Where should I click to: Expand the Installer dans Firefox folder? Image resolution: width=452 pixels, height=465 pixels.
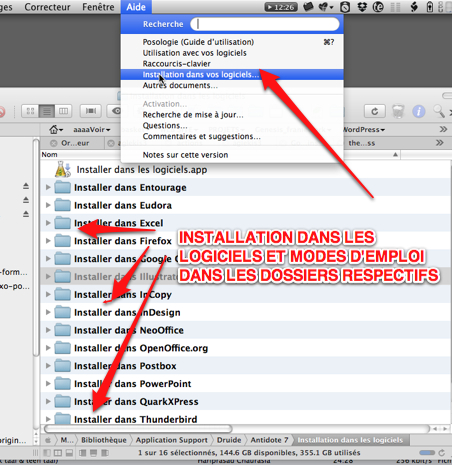tap(48, 241)
